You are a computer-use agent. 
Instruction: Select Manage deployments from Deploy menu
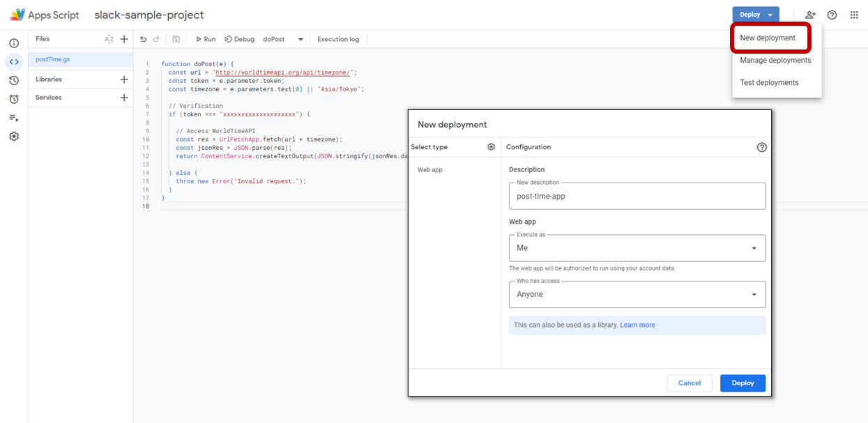(x=775, y=61)
